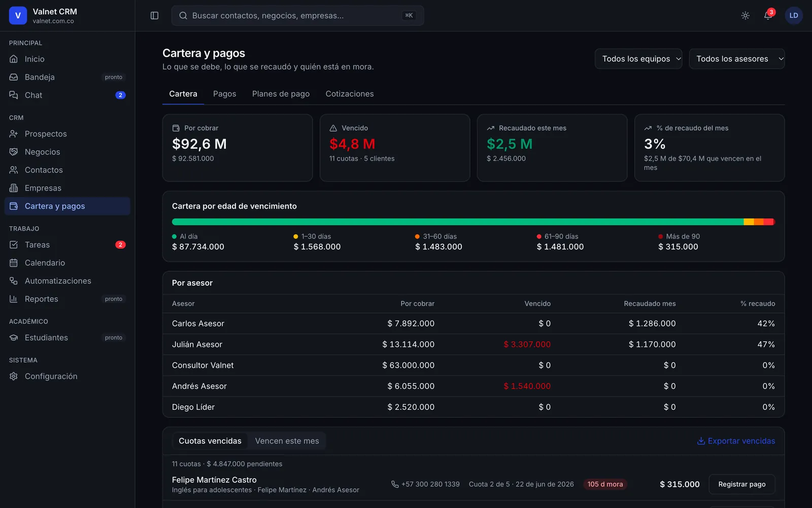This screenshot has height=508, width=812.
Task: Switch to the Pagos tab
Action: click(x=225, y=94)
